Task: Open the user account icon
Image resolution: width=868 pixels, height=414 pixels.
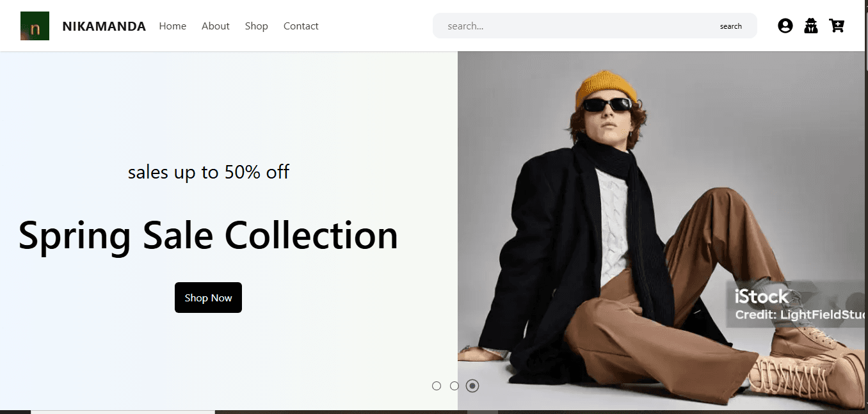Action: [x=785, y=26]
